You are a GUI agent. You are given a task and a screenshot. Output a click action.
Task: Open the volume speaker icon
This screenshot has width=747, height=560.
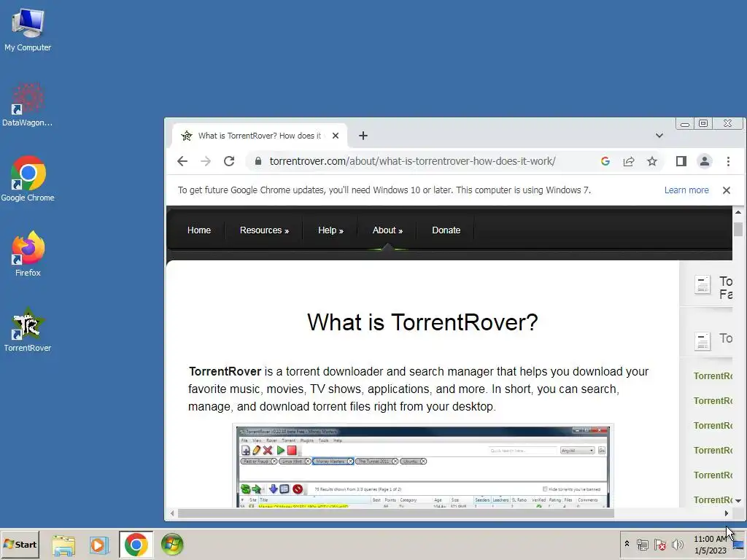pyautogui.click(x=677, y=545)
